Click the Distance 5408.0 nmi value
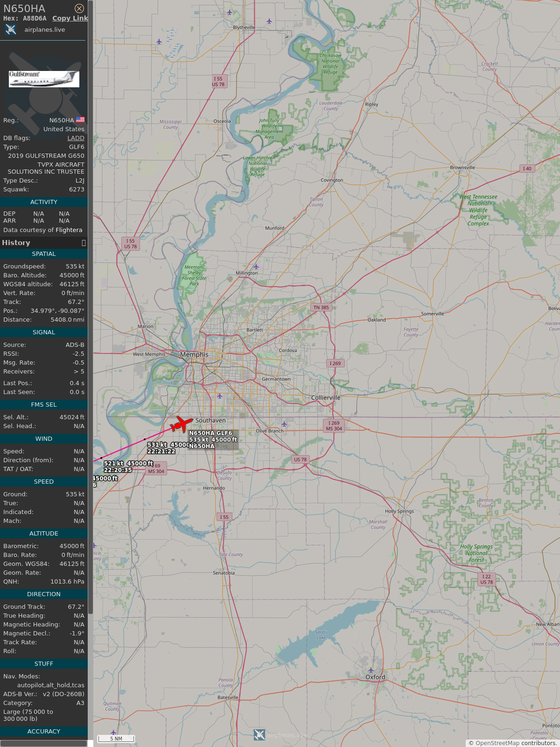The height and width of the screenshot is (747, 560). pyautogui.click(x=68, y=320)
